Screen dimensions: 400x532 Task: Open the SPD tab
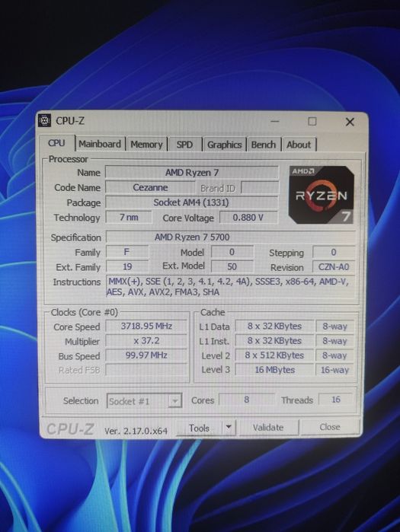point(184,145)
